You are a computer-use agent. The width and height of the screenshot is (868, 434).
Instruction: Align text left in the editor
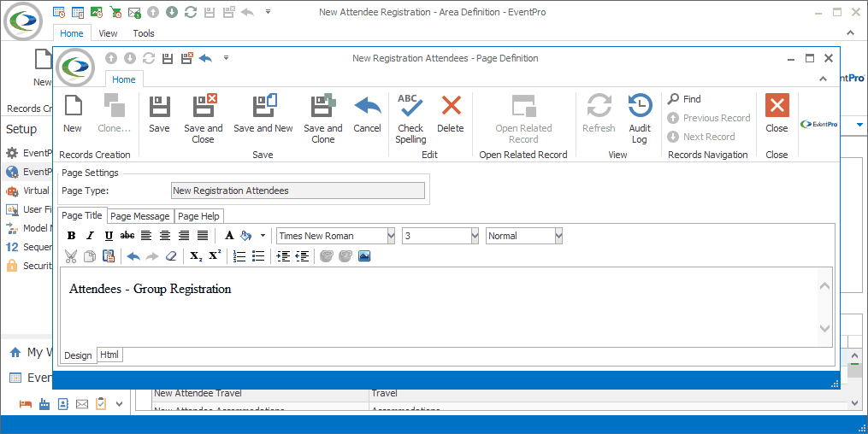146,236
